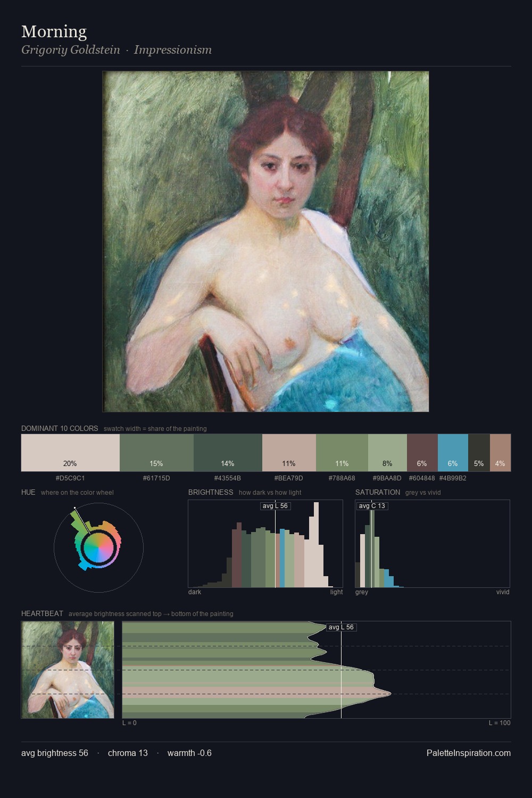Click 'avg brightness 56' in footer
The height and width of the screenshot is (798, 532).
coord(55,753)
